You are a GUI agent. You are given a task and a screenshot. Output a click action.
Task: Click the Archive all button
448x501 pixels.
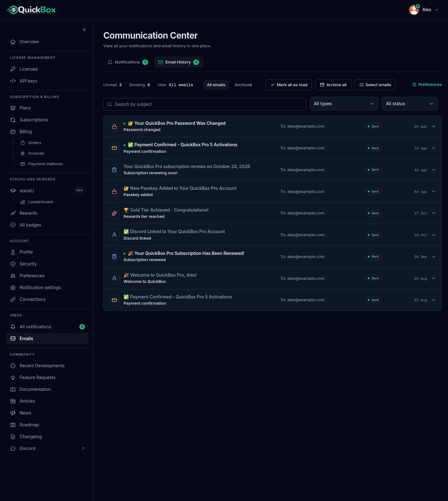click(x=333, y=85)
